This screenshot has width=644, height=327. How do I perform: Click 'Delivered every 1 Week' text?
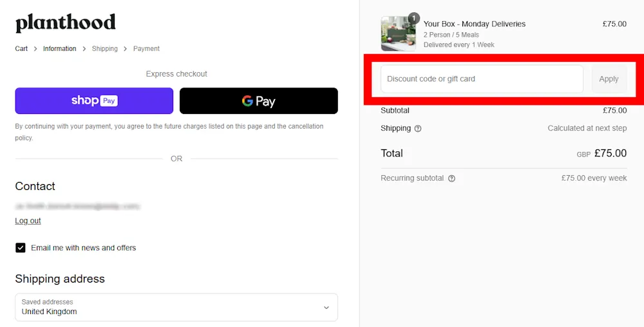click(459, 44)
